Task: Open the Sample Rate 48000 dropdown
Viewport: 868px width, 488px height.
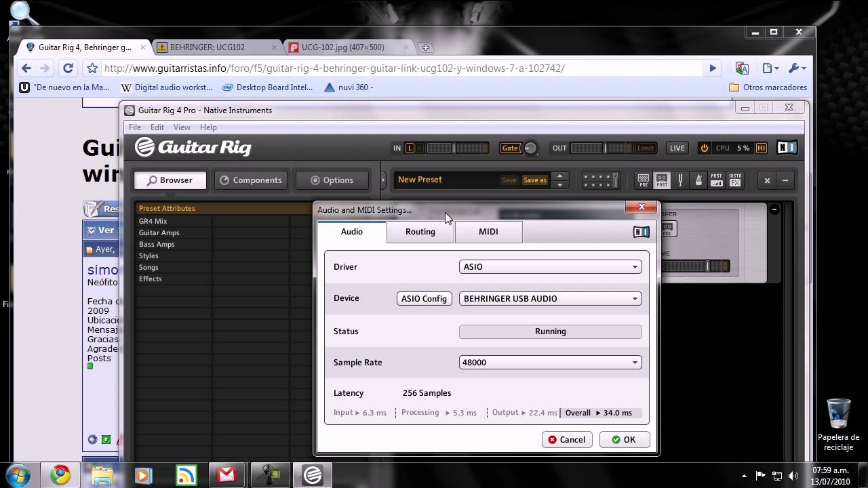Action: (x=551, y=363)
